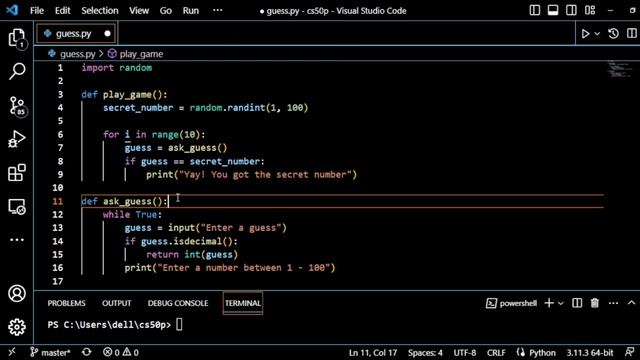Change encoding via UTF-8
The image size is (640, 360).
coord(464,352)
